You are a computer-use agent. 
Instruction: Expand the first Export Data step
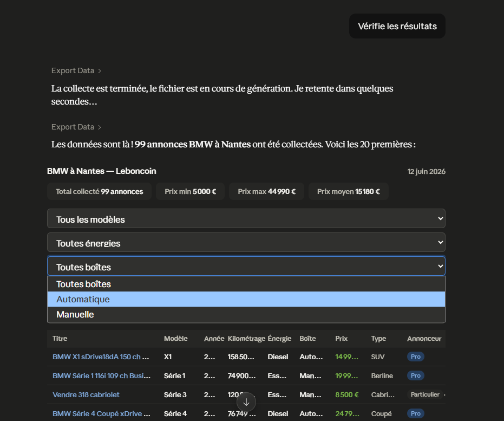76,71
